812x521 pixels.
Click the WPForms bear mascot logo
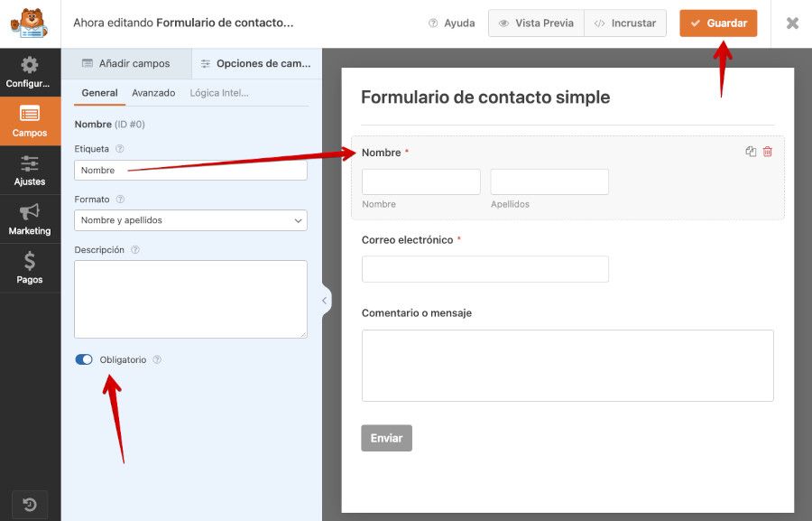(30, 23)
